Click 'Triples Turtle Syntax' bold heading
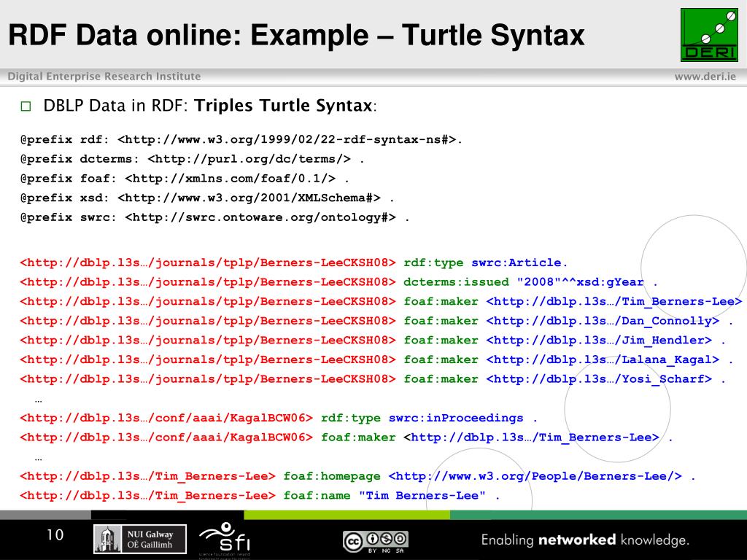The image size is (747, 560). tap(283, 105)
